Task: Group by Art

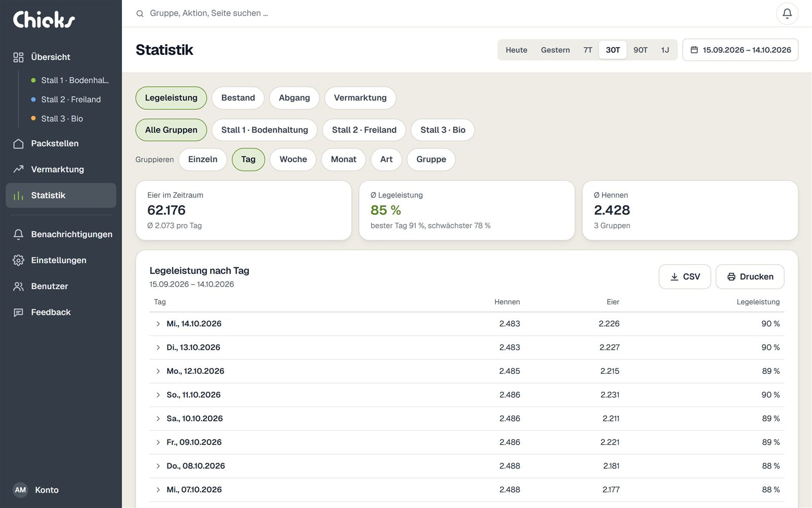Action: click(386, 160)
